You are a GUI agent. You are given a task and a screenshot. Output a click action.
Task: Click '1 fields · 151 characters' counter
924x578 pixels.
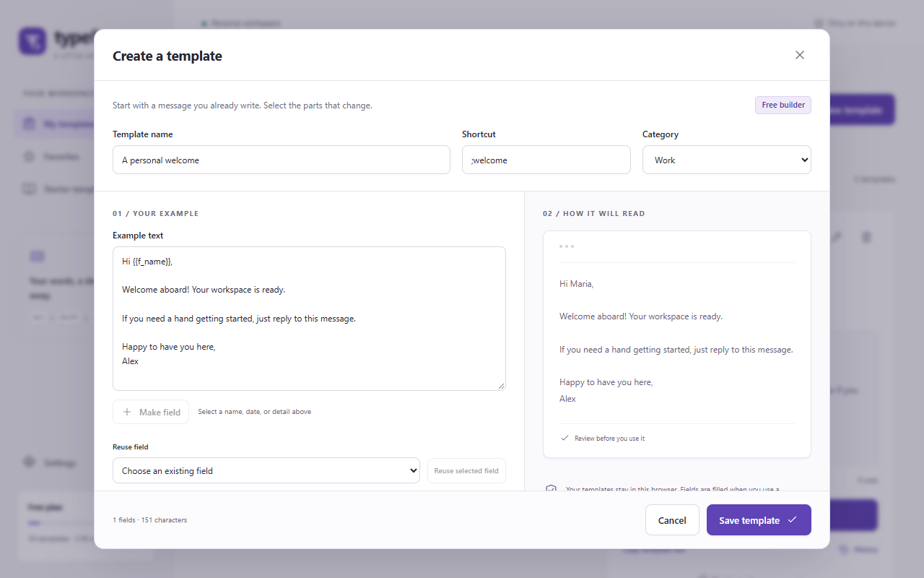point(150,520)
